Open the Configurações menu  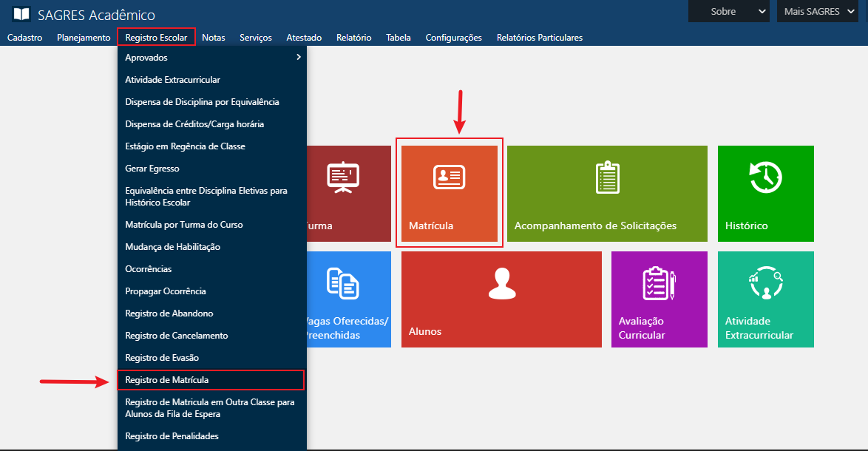pyautogui.click(x=453, y=37)
